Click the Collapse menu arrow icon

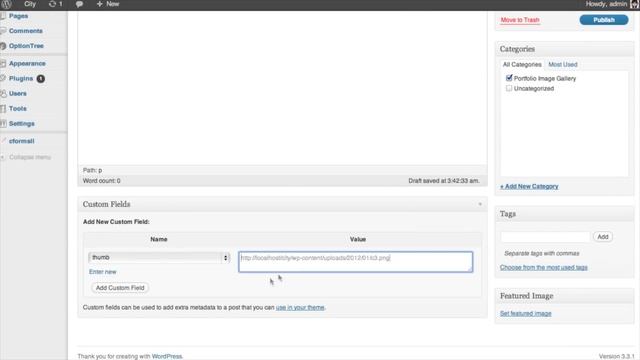(x=3, y=157)
